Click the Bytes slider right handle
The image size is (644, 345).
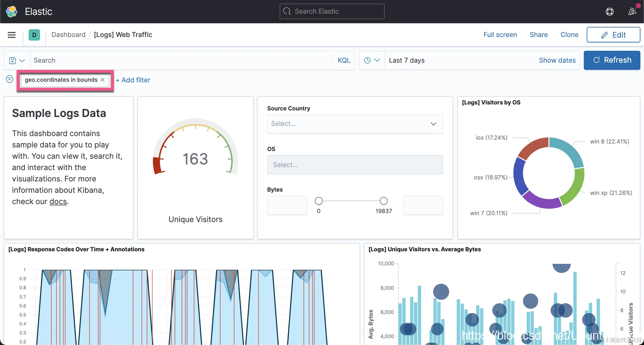pyautogui.click(x=384, y=201)
